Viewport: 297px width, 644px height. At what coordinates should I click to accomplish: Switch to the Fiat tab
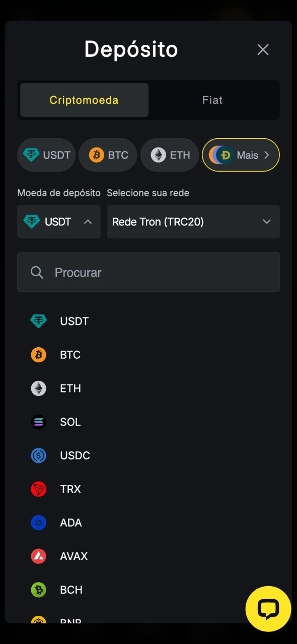click(x=212, y=100)
